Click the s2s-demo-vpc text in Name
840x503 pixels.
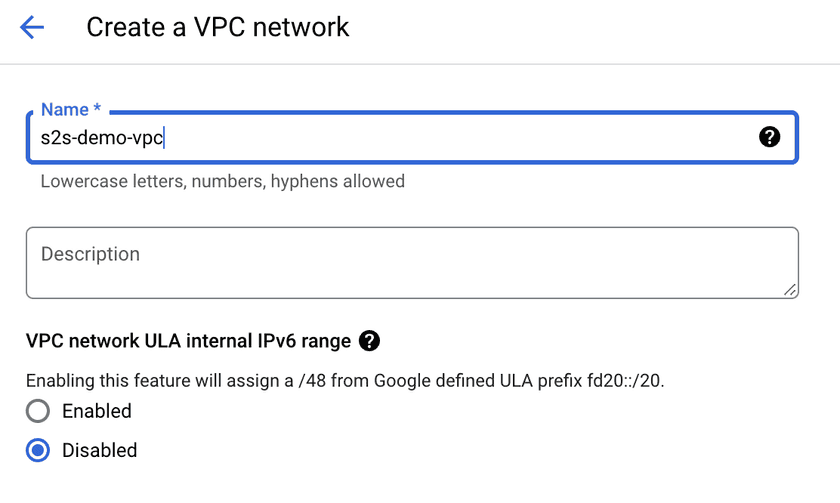(102, 137)
